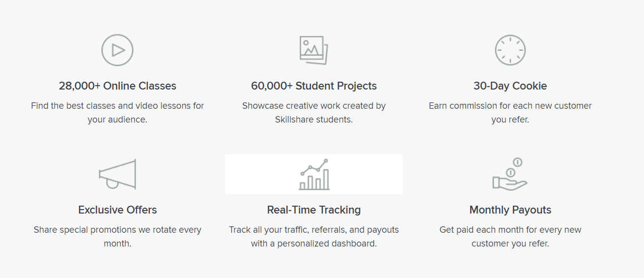
Task: Select the Monthly Payouts heading
Action: pyautogui.click(x=510, y=210)
